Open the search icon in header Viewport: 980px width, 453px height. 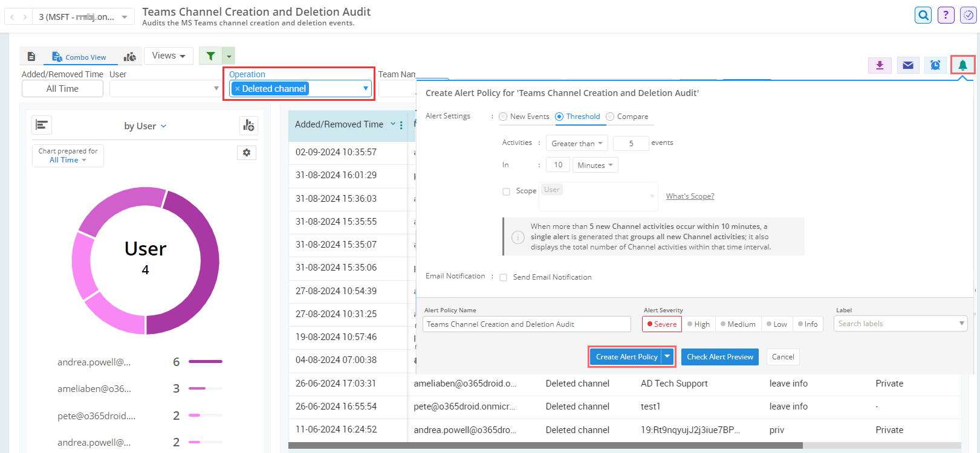(x=923, y=15)
